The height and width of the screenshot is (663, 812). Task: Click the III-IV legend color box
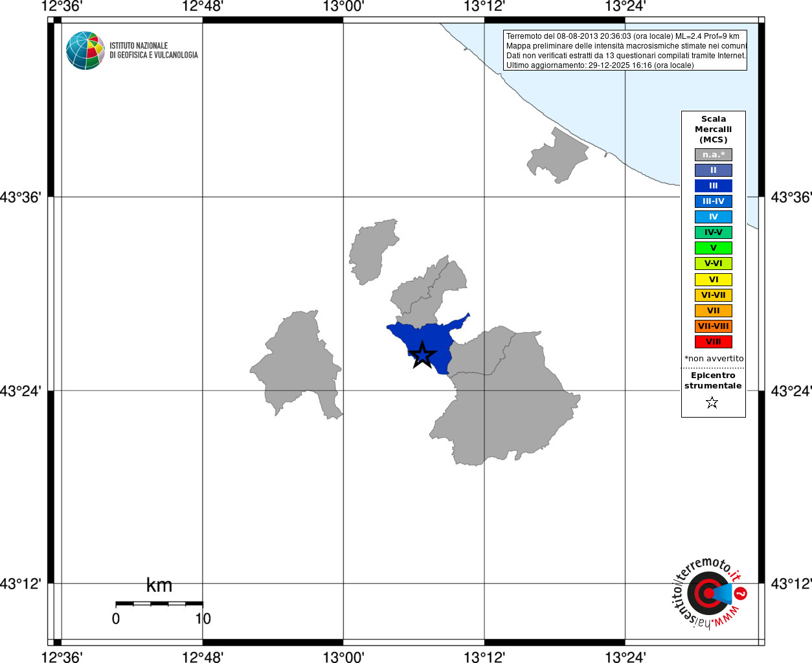tap(714, 201)
